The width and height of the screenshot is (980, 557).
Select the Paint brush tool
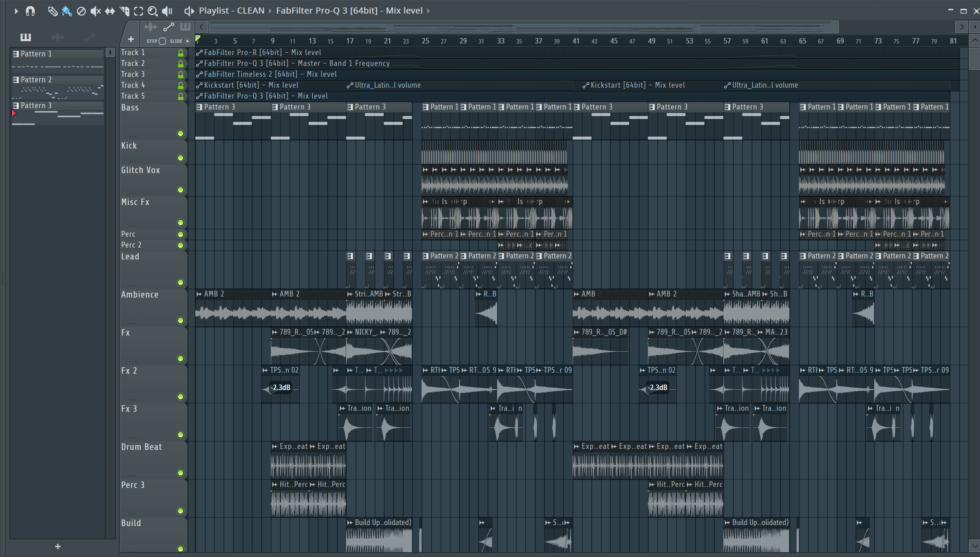click(x=67, y=11)
